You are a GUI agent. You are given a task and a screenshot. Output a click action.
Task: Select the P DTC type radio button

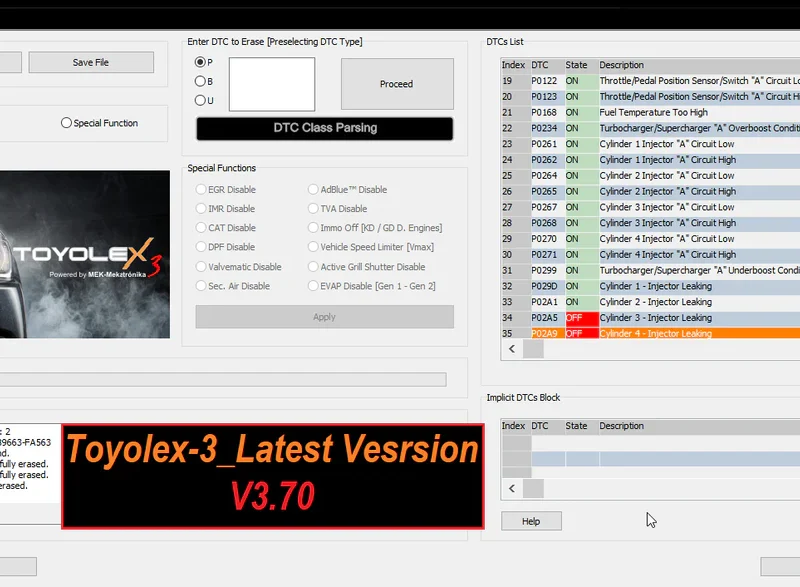[x=199, y=62]
